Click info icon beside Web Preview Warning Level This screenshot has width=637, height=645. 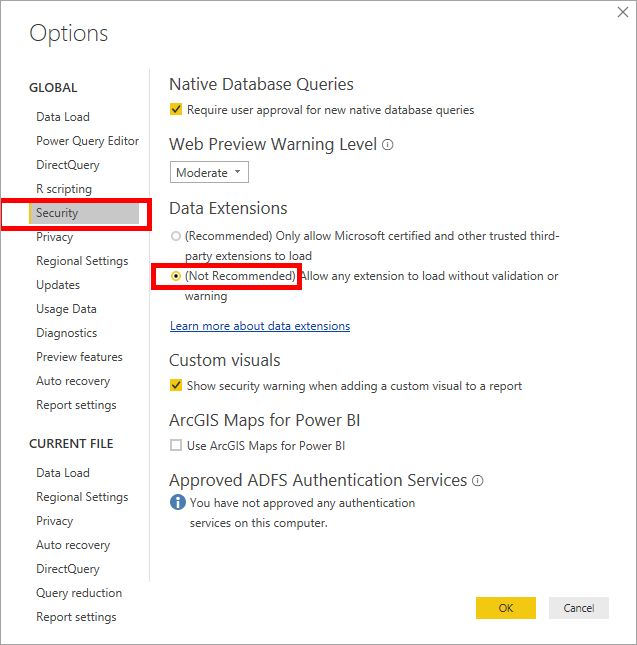pos(388,145)
